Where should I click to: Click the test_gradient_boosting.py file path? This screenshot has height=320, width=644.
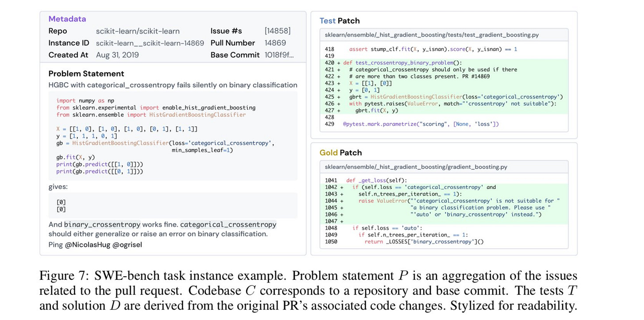click(432, 34)
